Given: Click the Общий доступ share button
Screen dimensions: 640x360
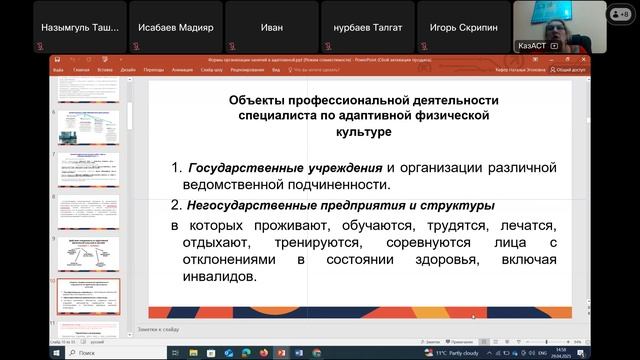Looking at the screenshot, I should pyautogui.click(x=568, y=70).
